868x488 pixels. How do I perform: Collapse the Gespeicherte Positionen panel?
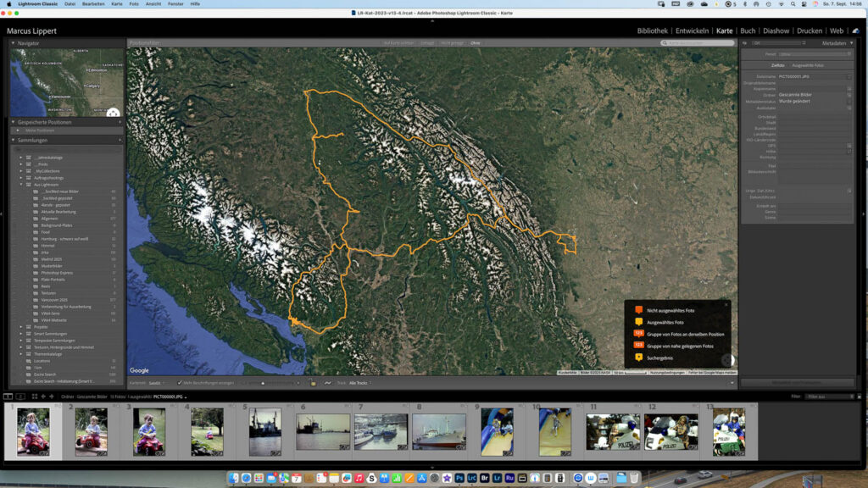tap(14, 122)
